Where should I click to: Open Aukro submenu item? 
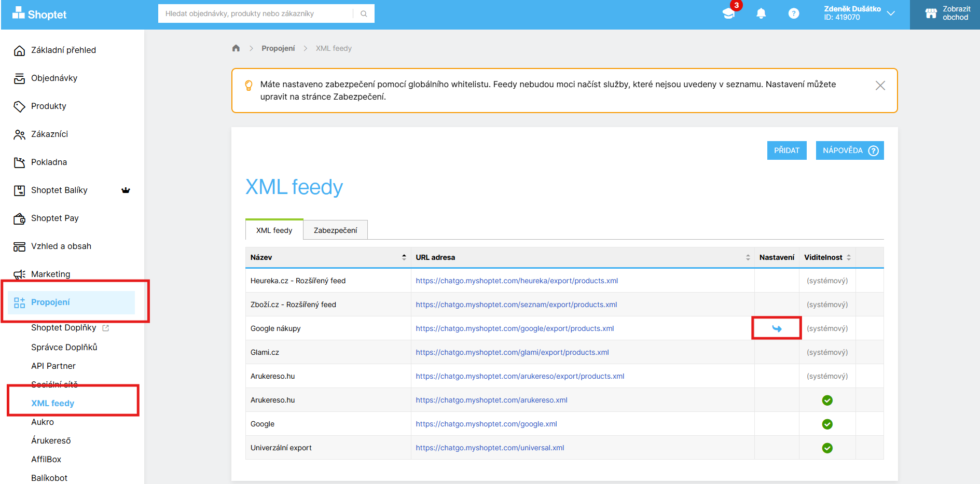point(42,422)
